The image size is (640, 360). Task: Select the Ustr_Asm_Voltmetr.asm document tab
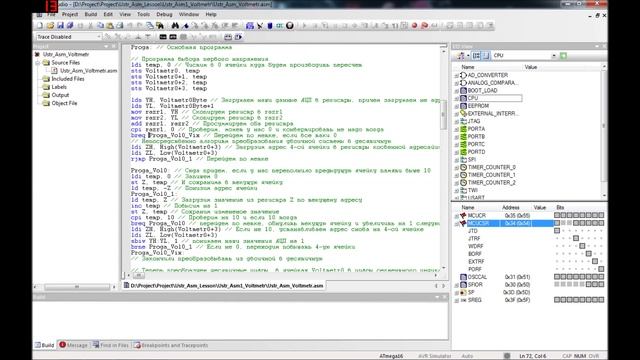pos(224,286)
